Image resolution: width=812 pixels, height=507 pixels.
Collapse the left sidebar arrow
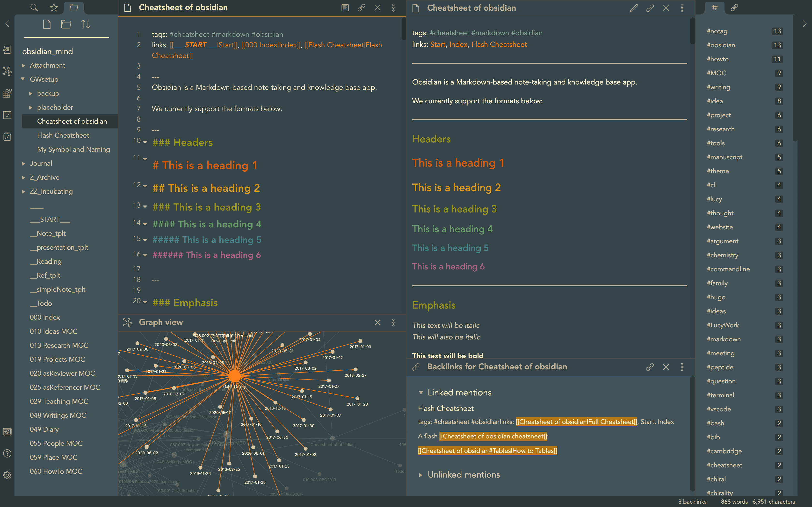point(7,24)
